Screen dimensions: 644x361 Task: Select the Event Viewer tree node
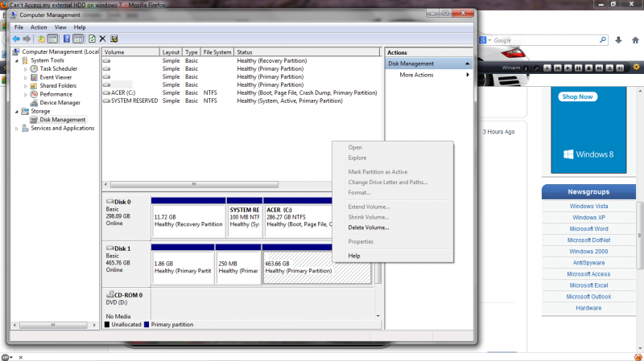point(56,77)
